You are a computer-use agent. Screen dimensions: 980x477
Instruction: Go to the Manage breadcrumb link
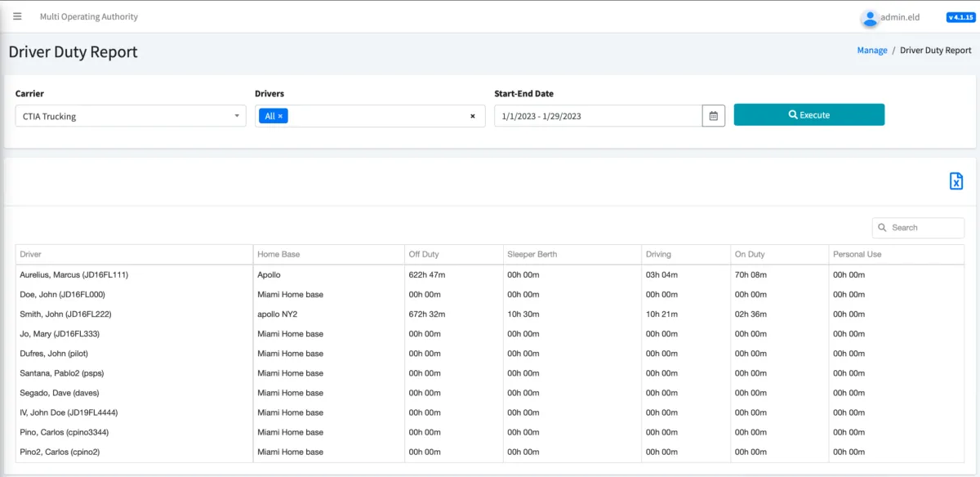click(871, 51)
